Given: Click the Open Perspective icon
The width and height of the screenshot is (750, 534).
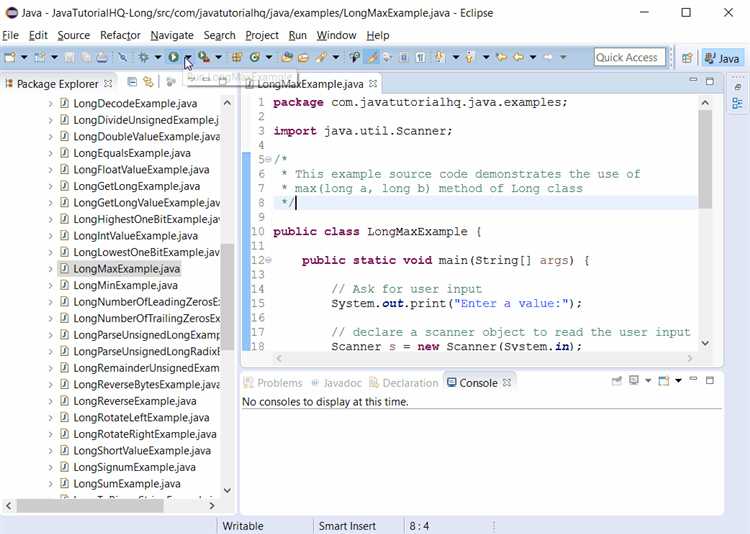Looking at the screenshot, I should click(x=687, y=58).
